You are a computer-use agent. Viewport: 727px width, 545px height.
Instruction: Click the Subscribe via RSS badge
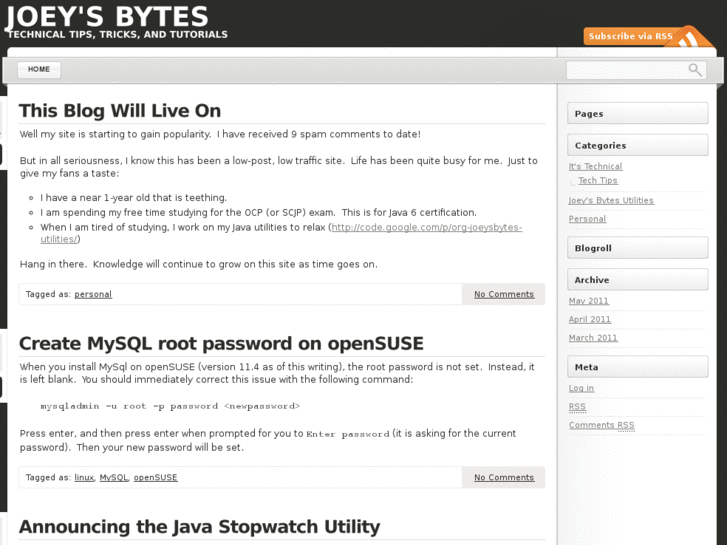648,36
